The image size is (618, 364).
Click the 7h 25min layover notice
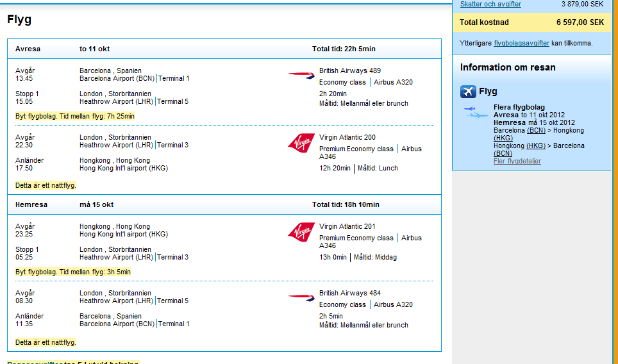[x=75, y=116]
